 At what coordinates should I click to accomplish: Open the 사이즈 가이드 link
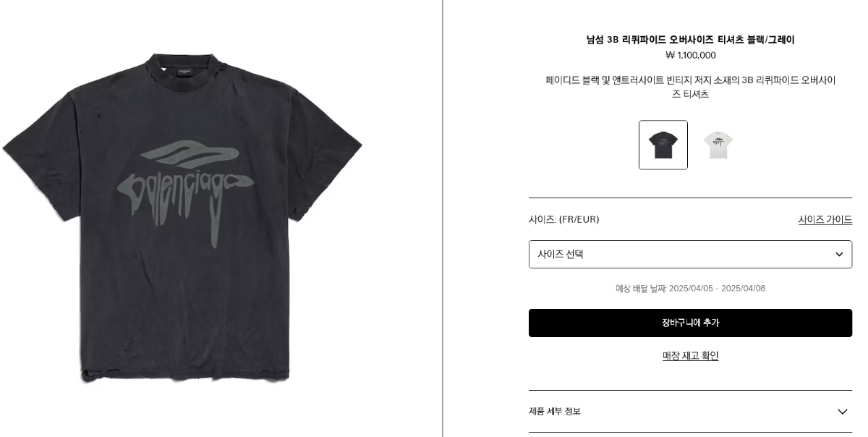pyautogui.click(x=825, y=220)
